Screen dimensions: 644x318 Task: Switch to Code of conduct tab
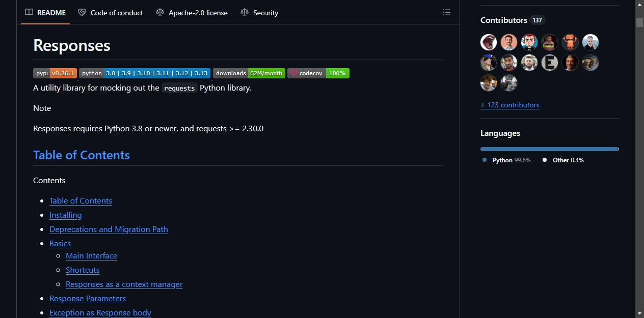pyautogui.click(x=111, y=13)
